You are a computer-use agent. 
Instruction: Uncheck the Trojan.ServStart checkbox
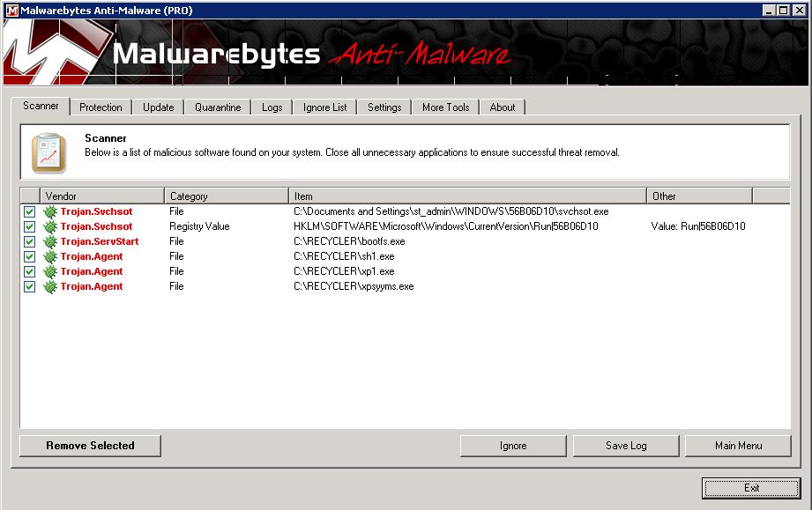[x=29, y=241]
